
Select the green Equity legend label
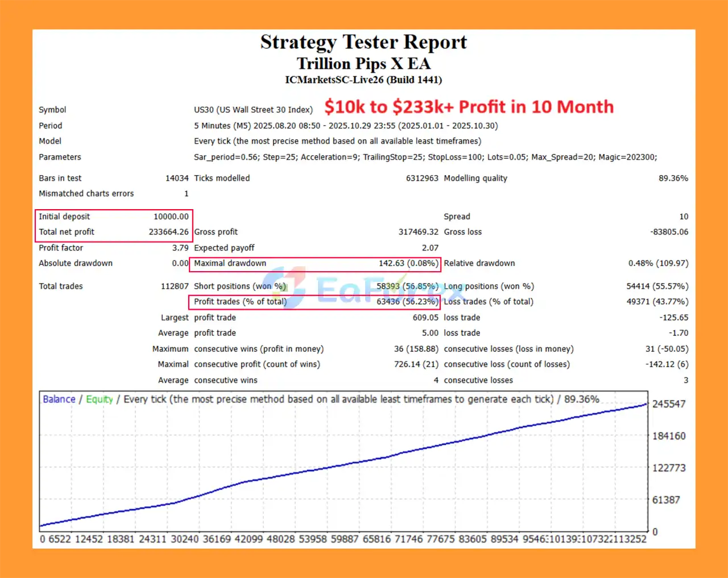[100, 399]
